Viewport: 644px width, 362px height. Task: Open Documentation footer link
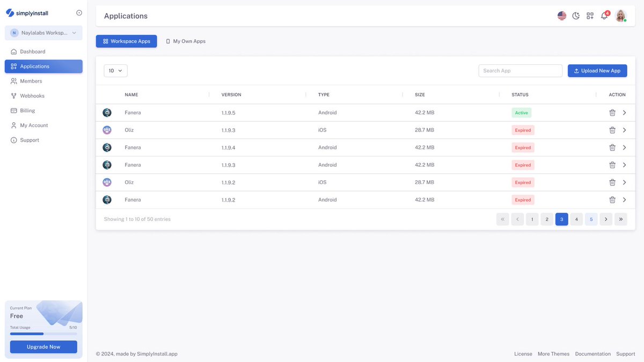click(x=593, y=354)
